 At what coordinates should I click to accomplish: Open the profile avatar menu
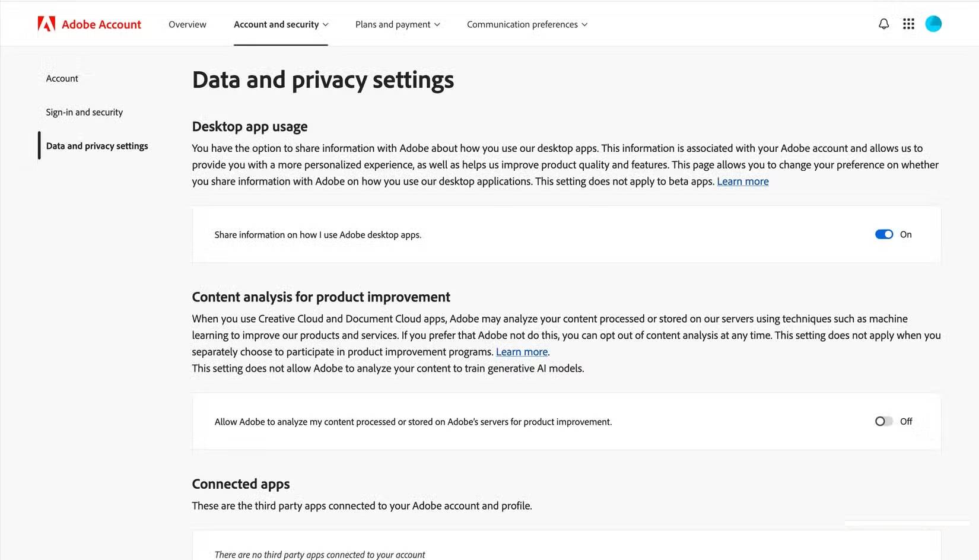point(933,24)
